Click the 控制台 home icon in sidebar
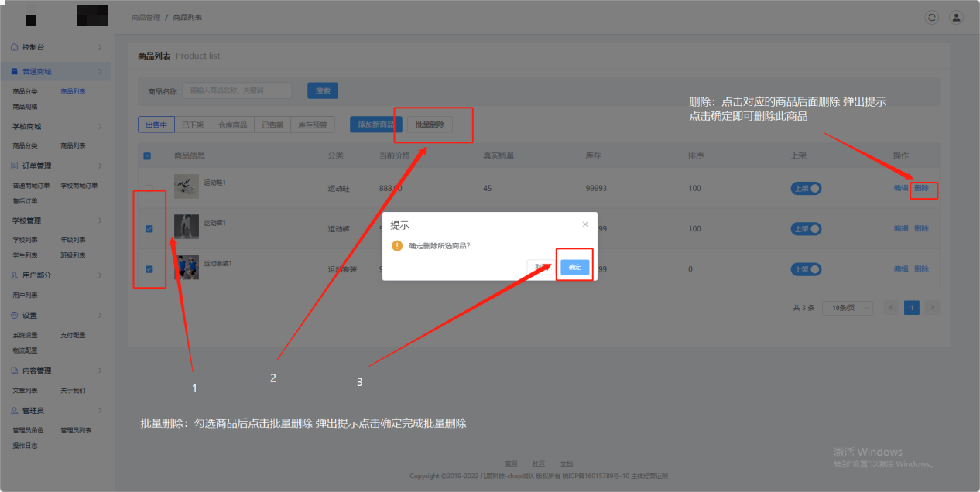The height and width of the screenshot is (492, 980). [x=15, y=47]
